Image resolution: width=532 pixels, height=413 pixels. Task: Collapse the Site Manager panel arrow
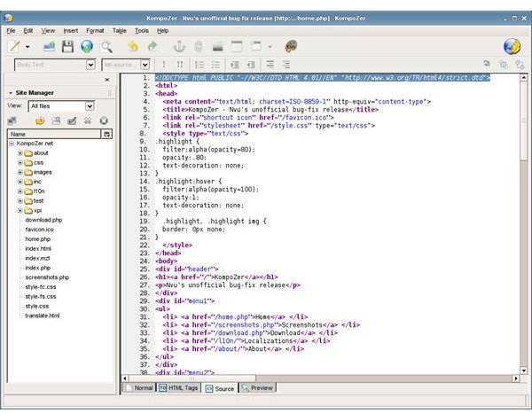pos(11,93)
